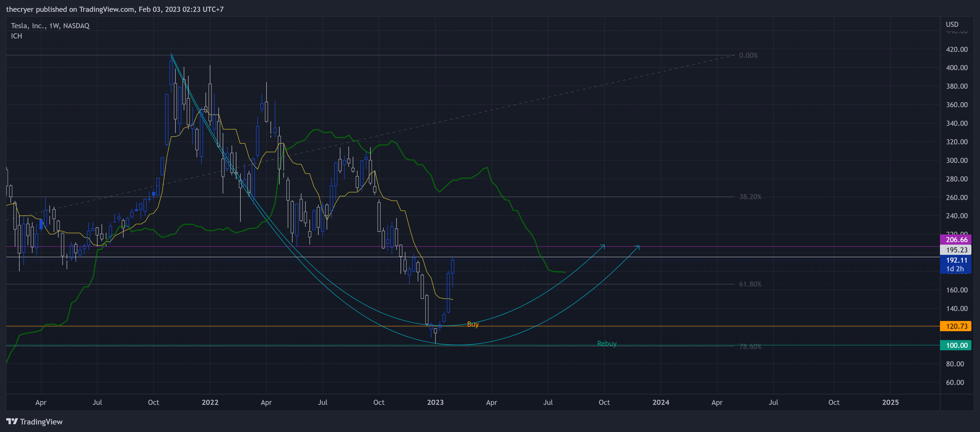Click the white 195.23 price label

click(x=956, y=250)
